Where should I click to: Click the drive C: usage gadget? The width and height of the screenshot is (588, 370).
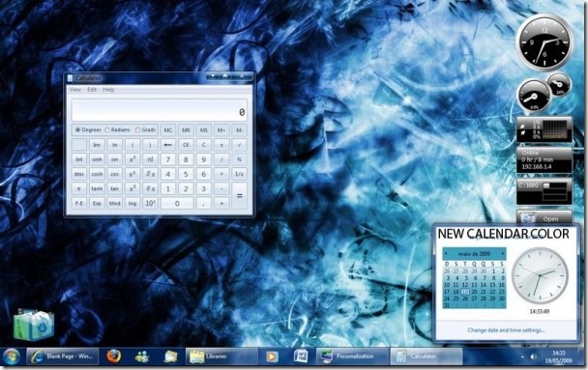pos(544,191)
